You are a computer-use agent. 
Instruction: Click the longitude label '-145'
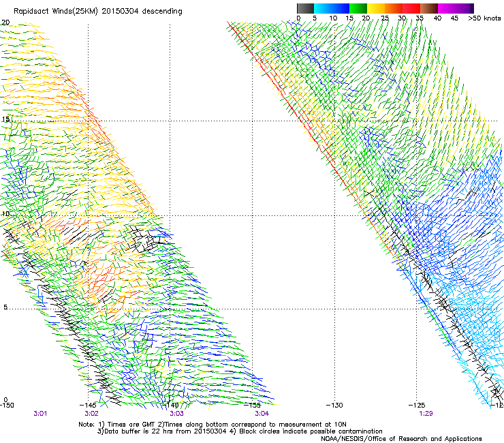click(x=88, y=405)
